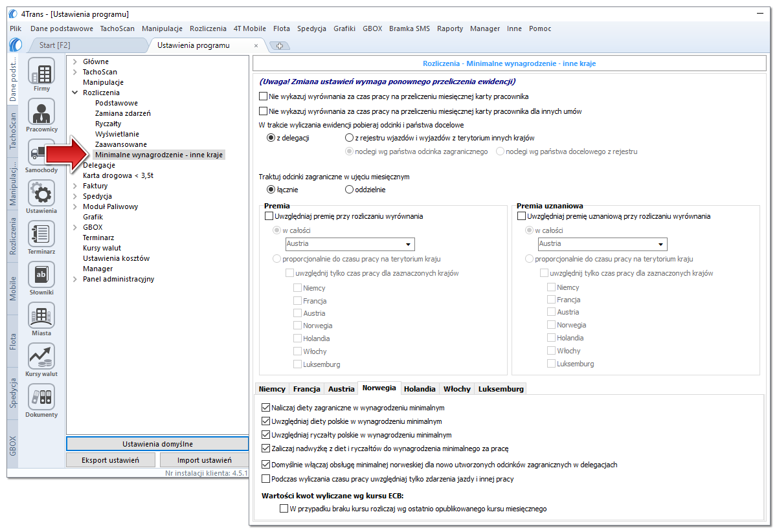
Task: Uncheck 'Uwzględniaj ryczałty polskie w wynagrodzeniu minimalnym'
Action: tap(265, 435)
